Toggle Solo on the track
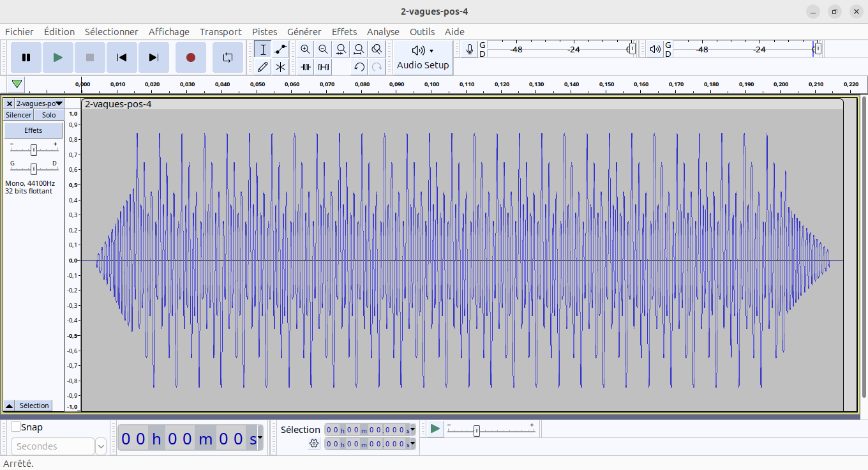Viewport: 868px width, 470px height. pyautogui.click(x=49, y=115)
